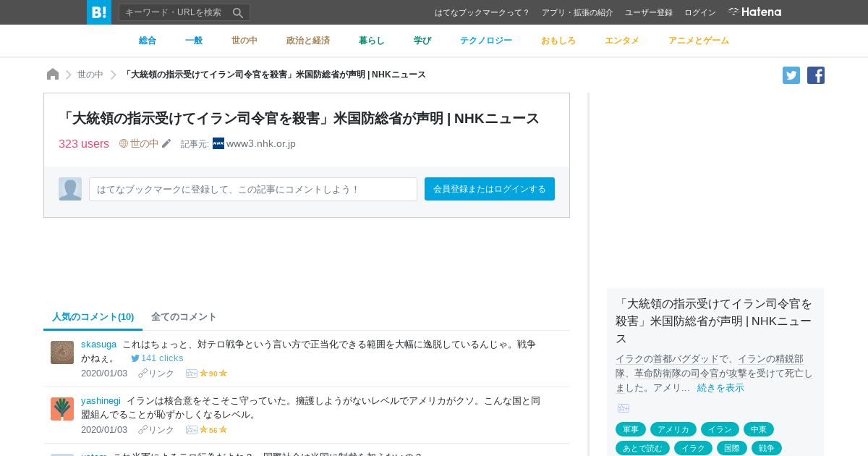
Task: Select the 戦争 tag
Action: coord(767,448)
